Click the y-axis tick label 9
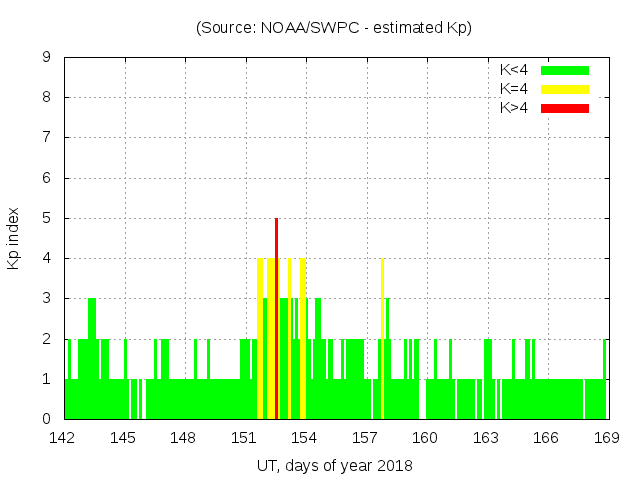The image size is (640, 480). coord(47,58)
